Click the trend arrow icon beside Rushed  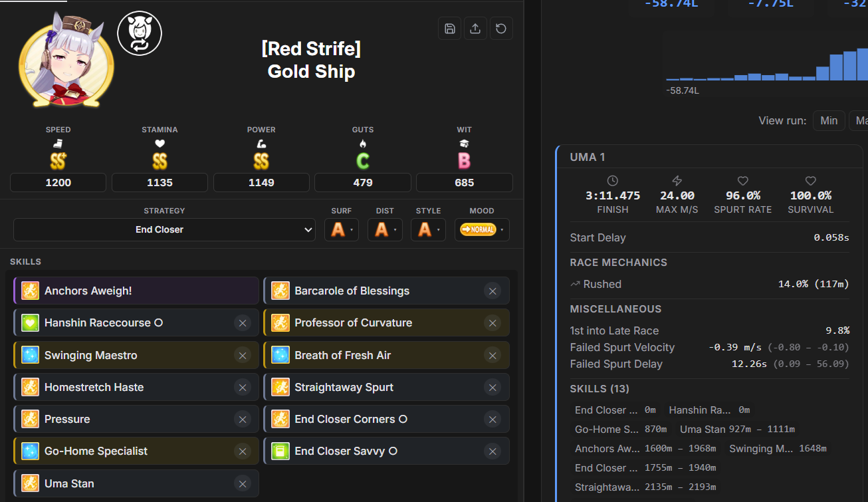pos(575,284)
